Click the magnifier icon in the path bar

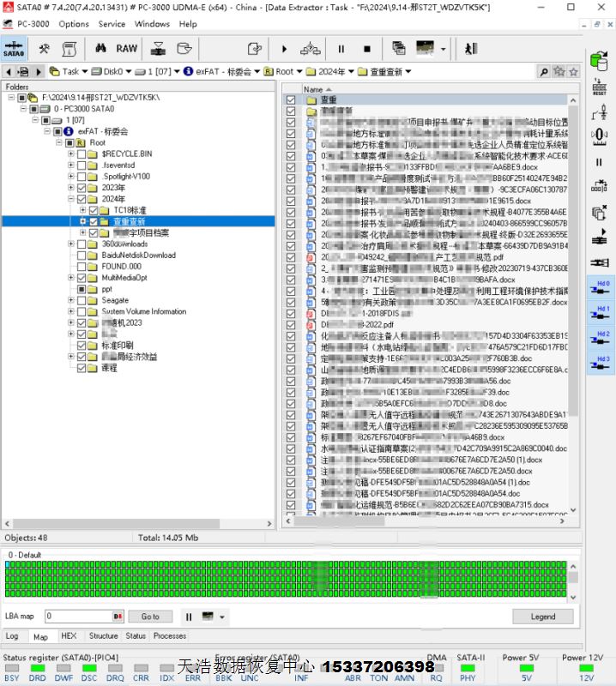pos(543,72)
